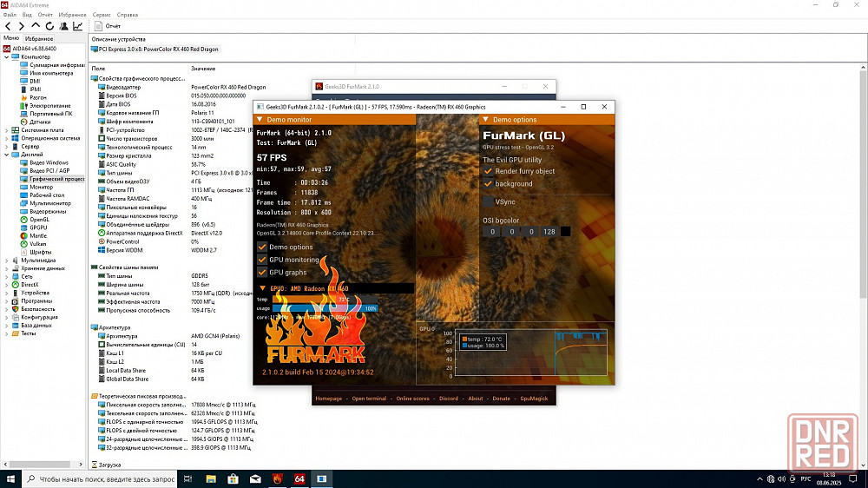Open the Online scores link
The height and width of the screenshot is (488, 868).
tap(412, 399)
